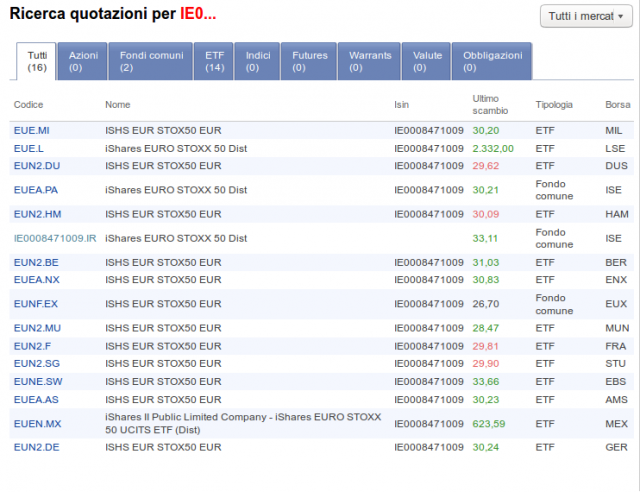Open the EUEN.MX ticker link
This screenshot has height=492, width=640.
click(37, 423)
